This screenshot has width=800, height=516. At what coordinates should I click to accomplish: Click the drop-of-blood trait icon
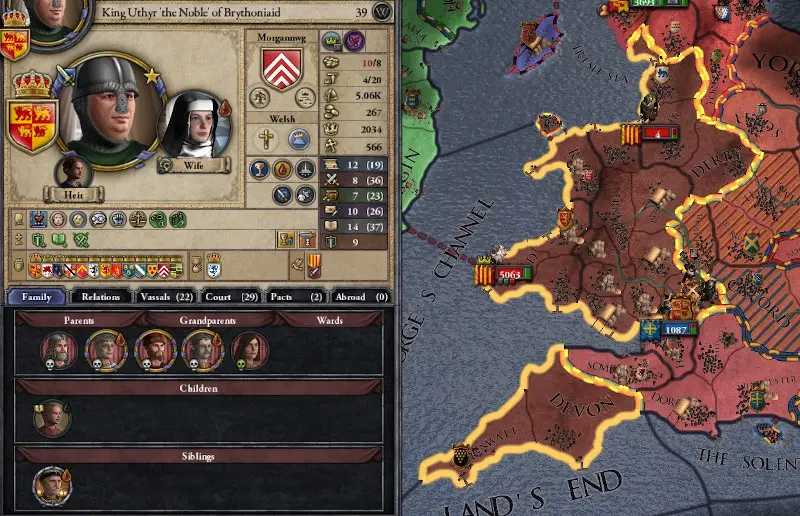pyautogui.click(x=282, y=169)
